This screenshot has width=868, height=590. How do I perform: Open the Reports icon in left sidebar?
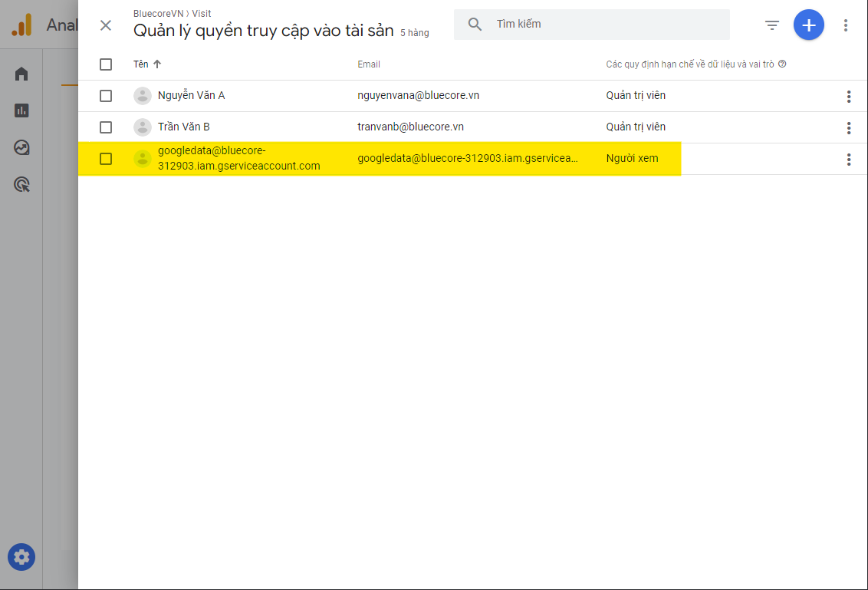pyautogui.click(x=21, y=110)
